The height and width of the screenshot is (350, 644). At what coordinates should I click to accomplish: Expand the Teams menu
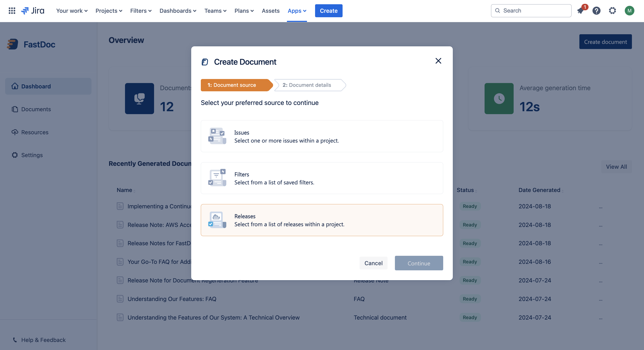(x=215, y=11)
